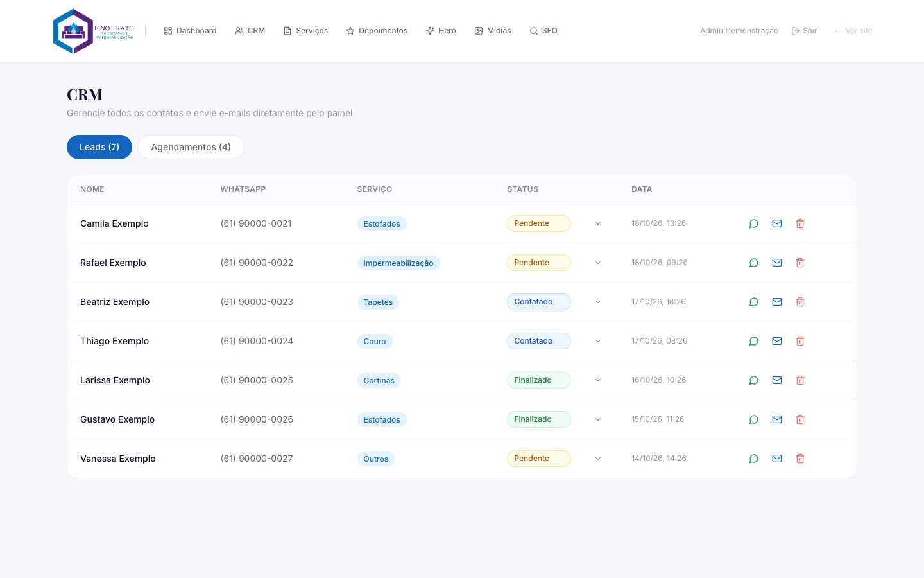
Task: Send email to Rafael Exemplo
Action: (777, 263)
